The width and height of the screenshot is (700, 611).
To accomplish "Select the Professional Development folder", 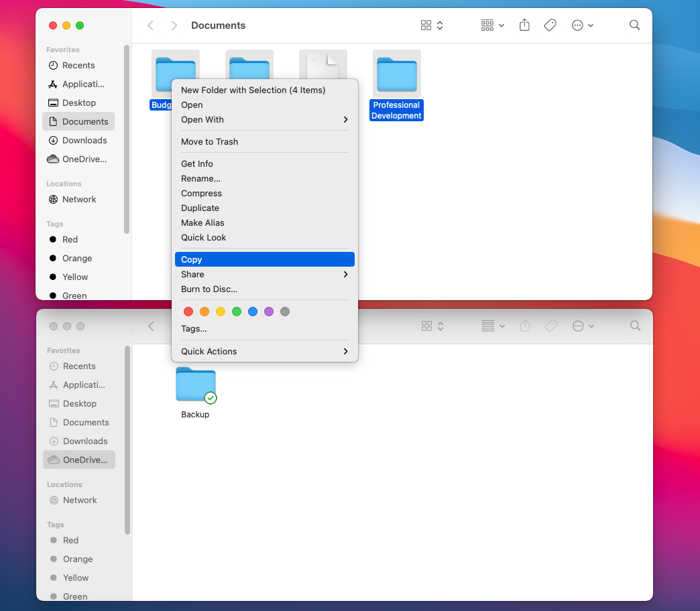I will pos(396,75).
